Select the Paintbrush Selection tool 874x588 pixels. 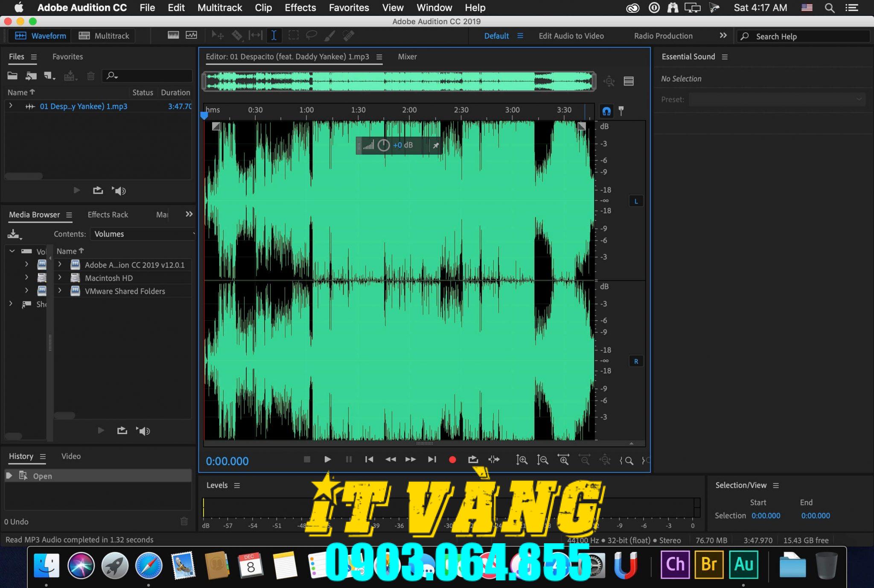[330, 35]
